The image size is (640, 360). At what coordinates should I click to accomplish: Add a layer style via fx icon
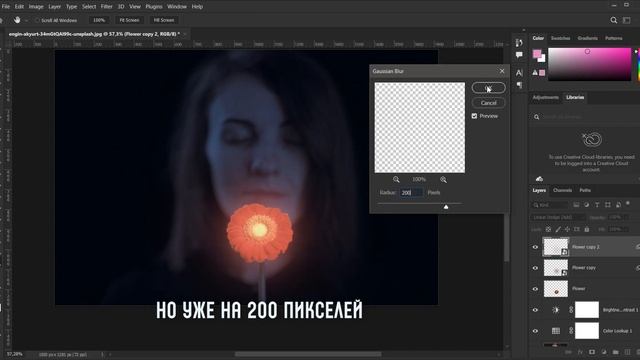[x=580, y=352]
